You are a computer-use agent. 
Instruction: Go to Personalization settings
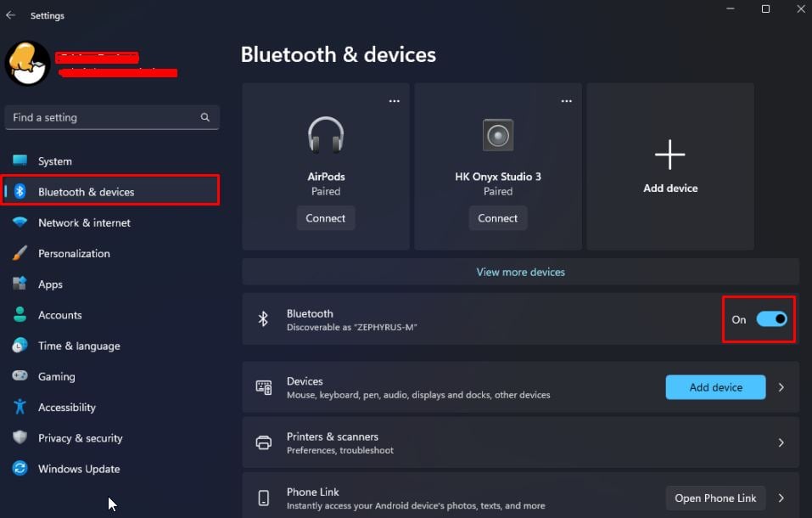coord(74,253)
